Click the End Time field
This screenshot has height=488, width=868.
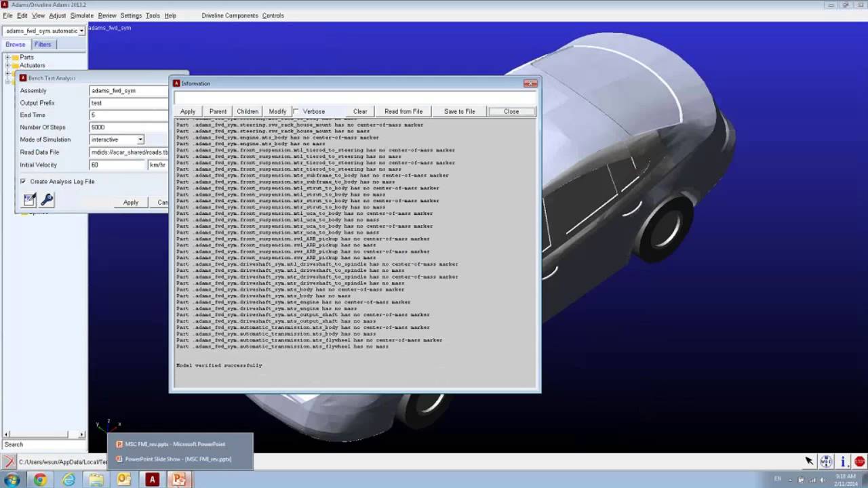pyautogui.click(x=129, y=115)
